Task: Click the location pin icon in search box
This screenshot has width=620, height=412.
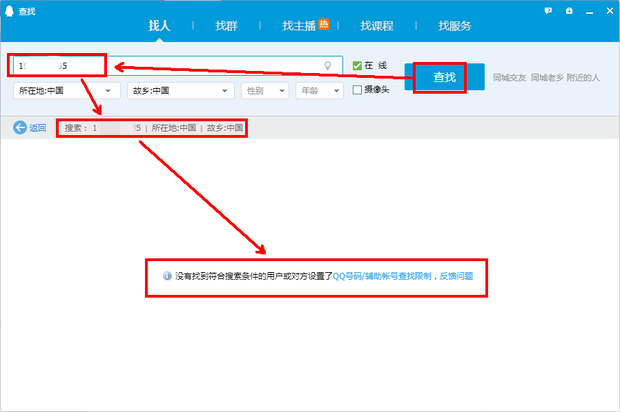Action: point(327,66)
